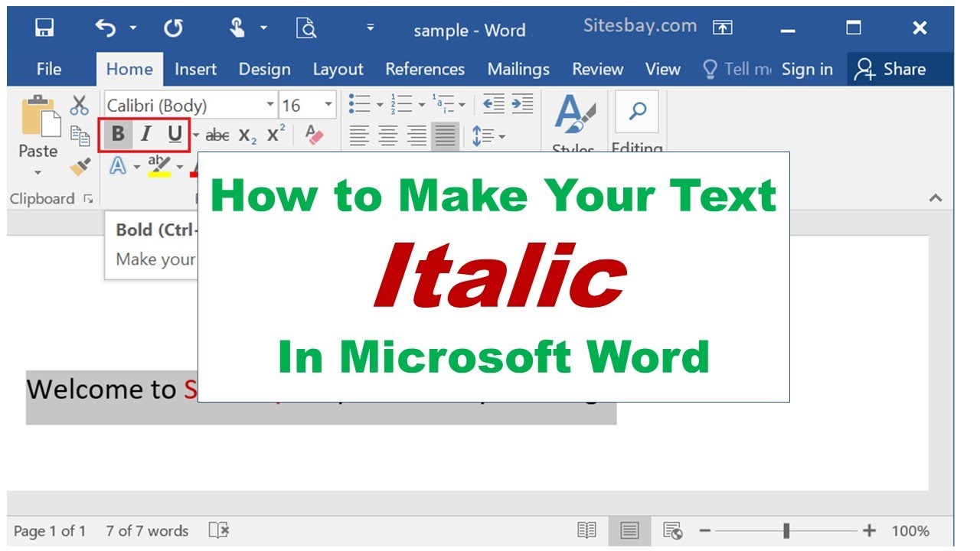The width and height of the screenshot is (980, 551).
Task: Align text to the right
Action: [x=416, y=136]
